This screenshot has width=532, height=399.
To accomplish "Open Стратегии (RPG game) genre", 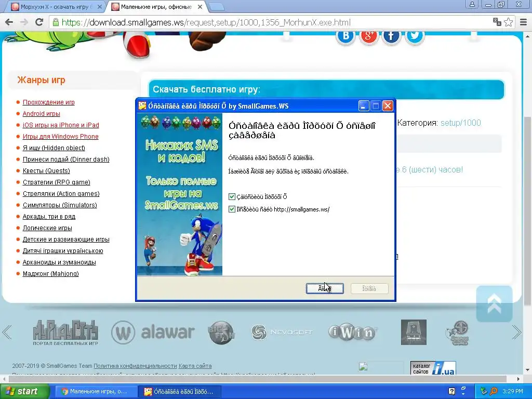I will 56,182.
